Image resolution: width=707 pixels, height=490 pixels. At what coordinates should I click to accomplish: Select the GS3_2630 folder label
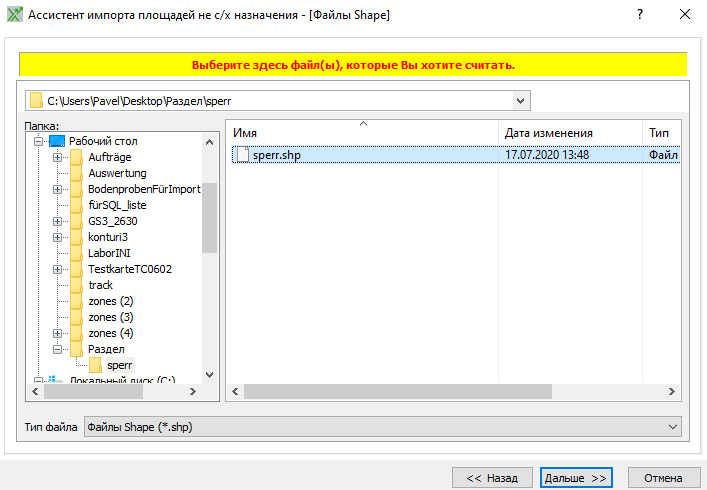pyautogui.click(x=113, y=221)
